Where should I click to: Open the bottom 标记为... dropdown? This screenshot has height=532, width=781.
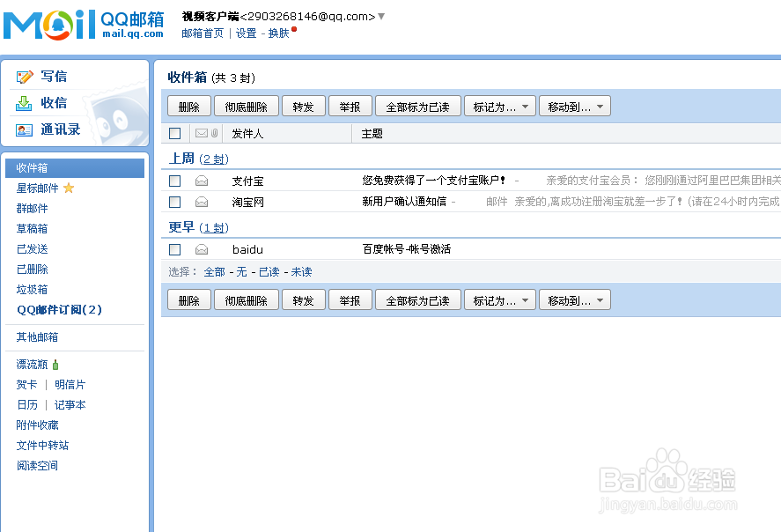[x=499, y=299]
